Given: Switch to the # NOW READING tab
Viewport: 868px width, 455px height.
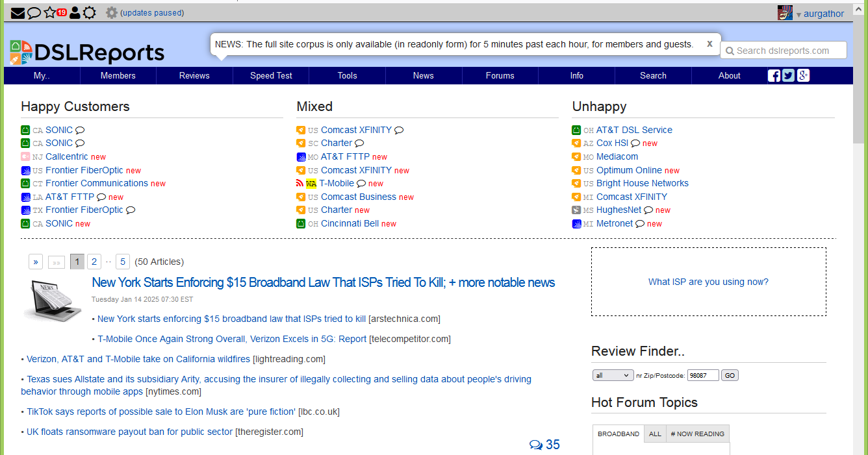Looking at the screenshot, I should pyautogui.click(x=698, y=434).
